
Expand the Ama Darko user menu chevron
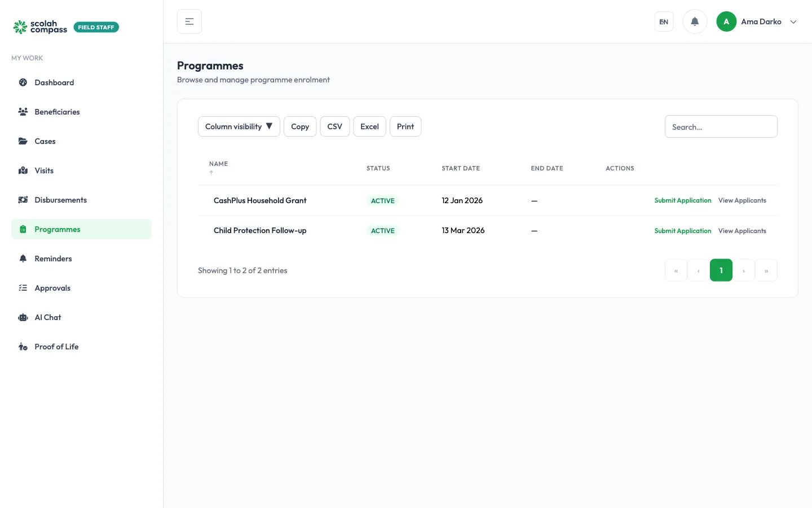click(793, 22)
